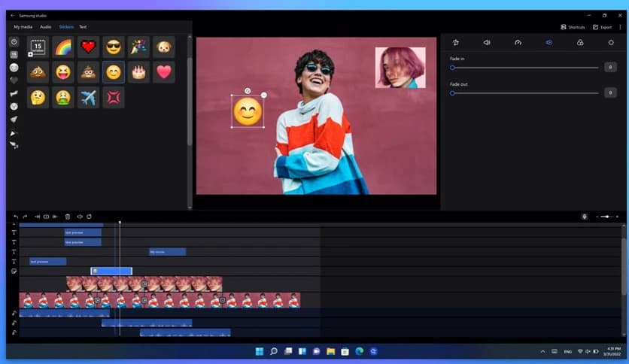Show hidden system tray icons chevron
Screen dimensions: 629x364
pyautogui.click(x=542, y=351)
